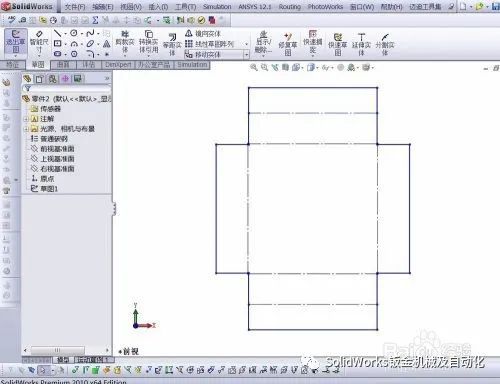The height and width of the screenshot is (384, 500).
Task: Open the 视图(V) menu
Action: (131, 7)
